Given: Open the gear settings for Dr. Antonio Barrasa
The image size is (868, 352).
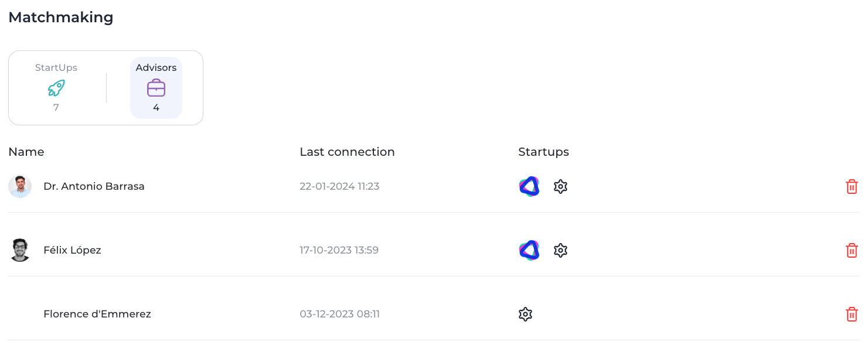Looking at the screenshot, I should [561, 187].
